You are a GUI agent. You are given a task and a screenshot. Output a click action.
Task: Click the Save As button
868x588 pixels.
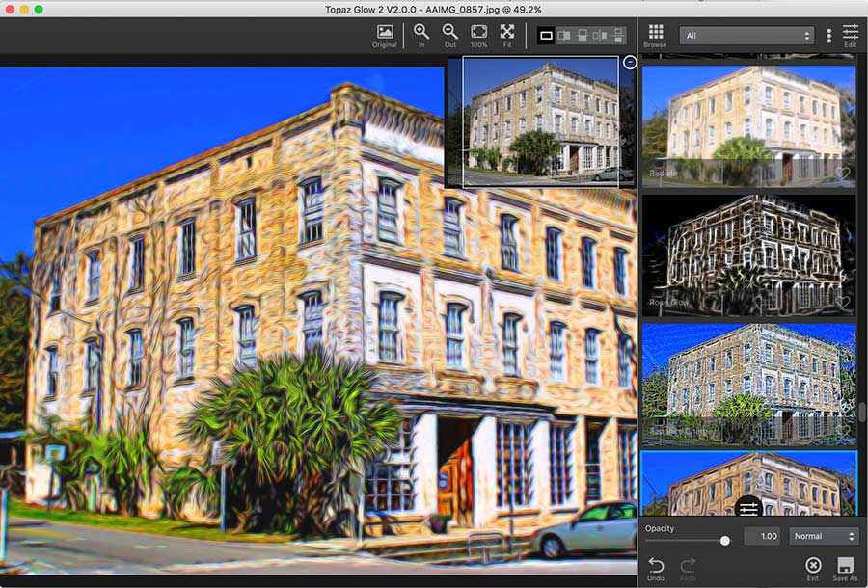[845, 569]
